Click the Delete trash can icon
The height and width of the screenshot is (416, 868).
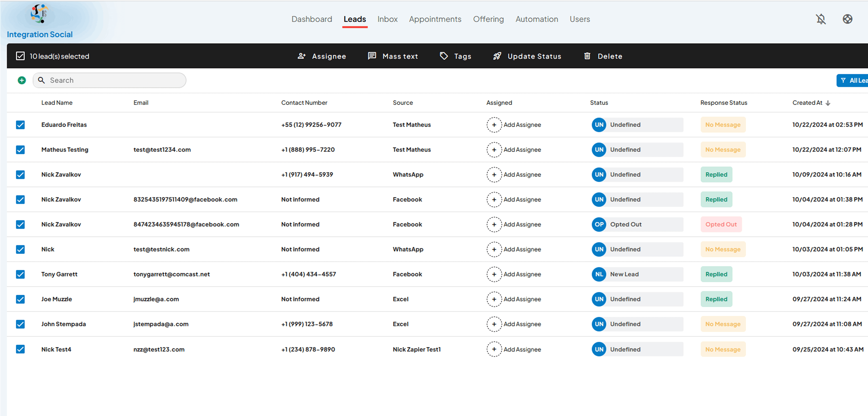(x=587, y=56)
